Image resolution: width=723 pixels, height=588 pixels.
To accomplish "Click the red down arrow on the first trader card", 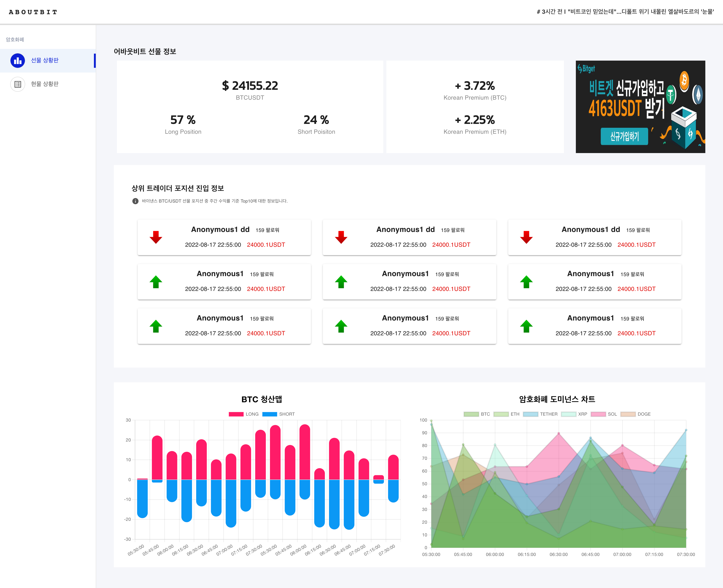I will point(156,238).
